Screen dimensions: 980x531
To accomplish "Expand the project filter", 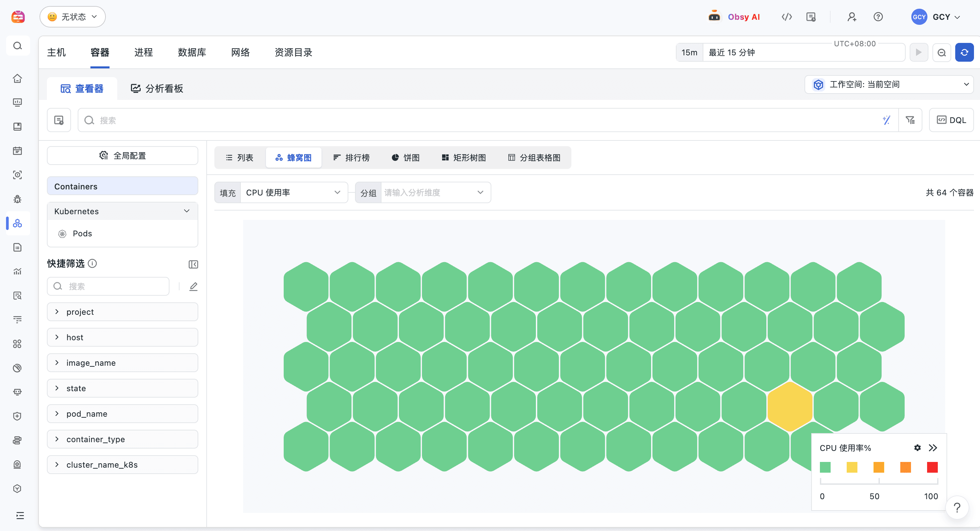I will tap(123, 312).
